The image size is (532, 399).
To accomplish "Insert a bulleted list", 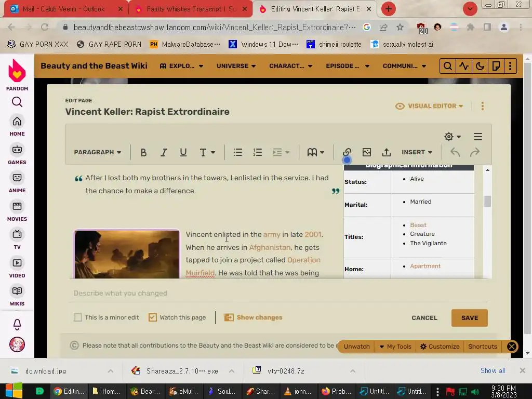I will (x=238, y=152).
